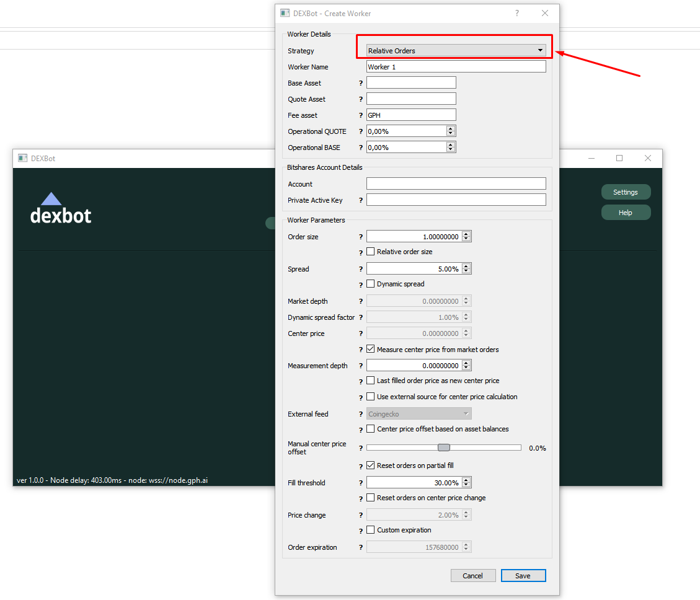700x600 pixels.
Task: Enable Use external source for center price
Action: 371,397
